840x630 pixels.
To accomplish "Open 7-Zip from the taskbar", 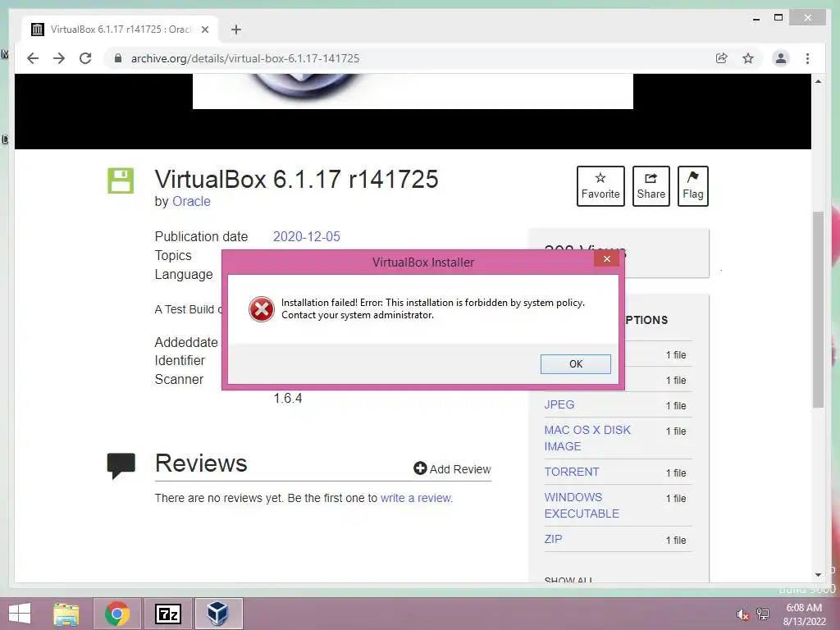I will [167, 614].
